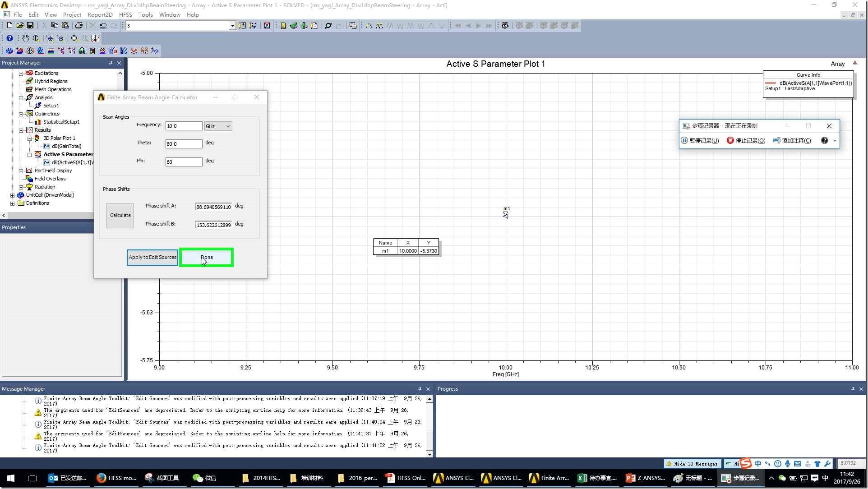Select Setup1 in the project tree

click(x=51, y=106)
